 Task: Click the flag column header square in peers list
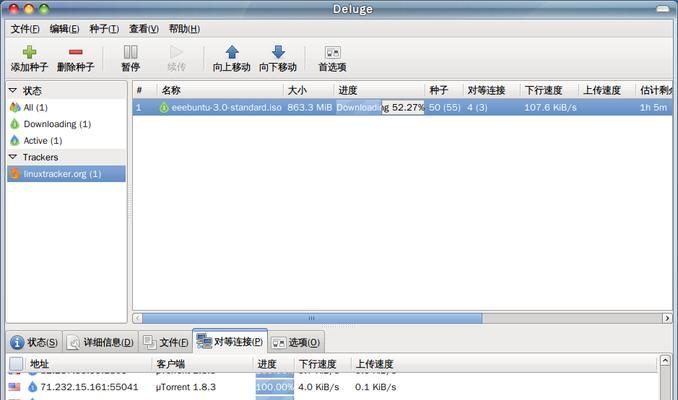click(16, 364)
